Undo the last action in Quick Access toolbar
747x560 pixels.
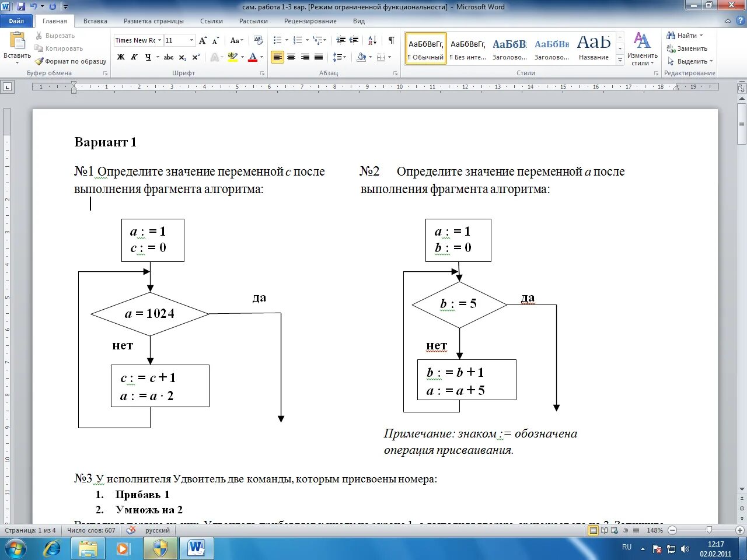[x=33, y=6]
